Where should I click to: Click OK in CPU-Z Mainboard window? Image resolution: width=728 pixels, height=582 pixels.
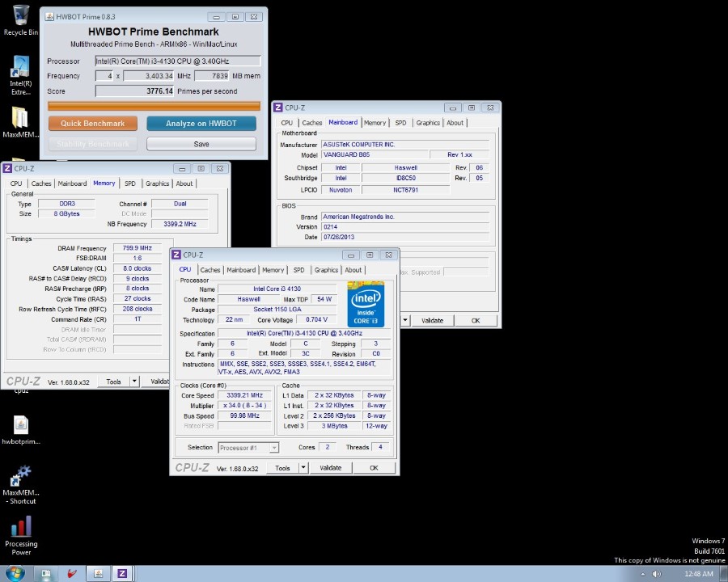point(476,320)
